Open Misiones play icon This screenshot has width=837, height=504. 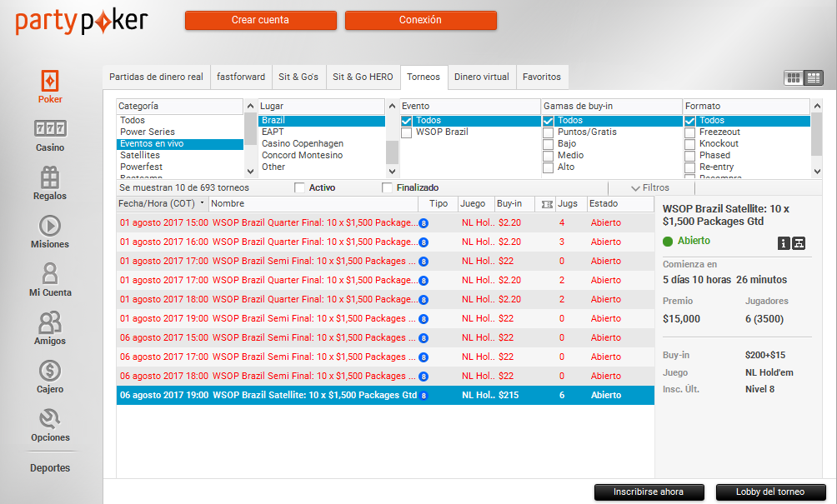[x=50, y=226]
